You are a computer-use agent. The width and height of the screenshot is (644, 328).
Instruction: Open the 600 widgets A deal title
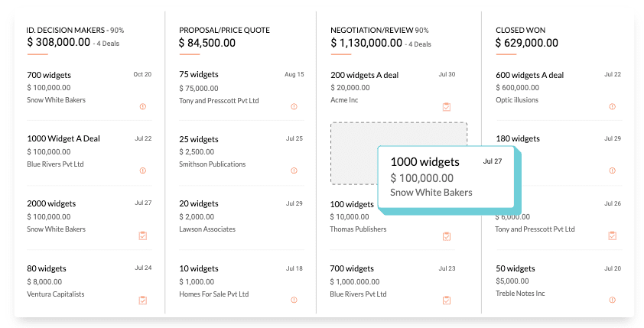click(x=530, y=75)
